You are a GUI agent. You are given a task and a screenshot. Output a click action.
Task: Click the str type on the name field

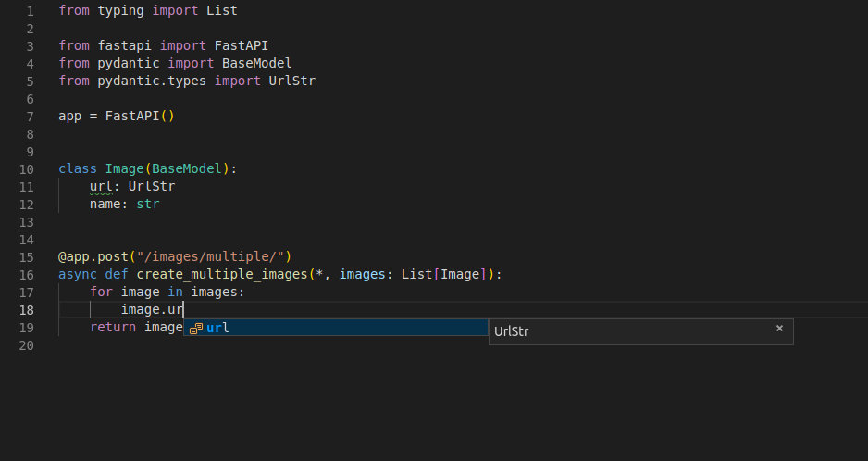[x=147, y=205]
